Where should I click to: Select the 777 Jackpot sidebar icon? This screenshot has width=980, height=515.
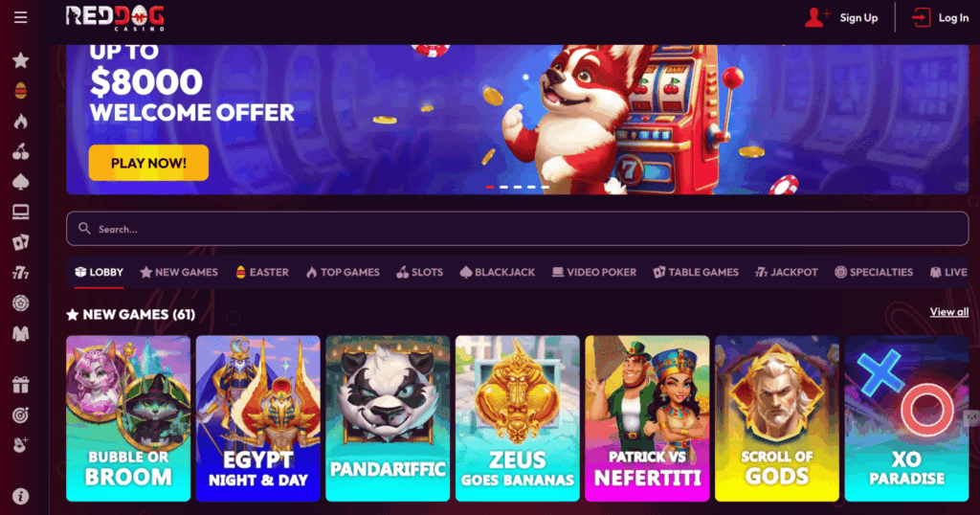(x=21, y=273)
